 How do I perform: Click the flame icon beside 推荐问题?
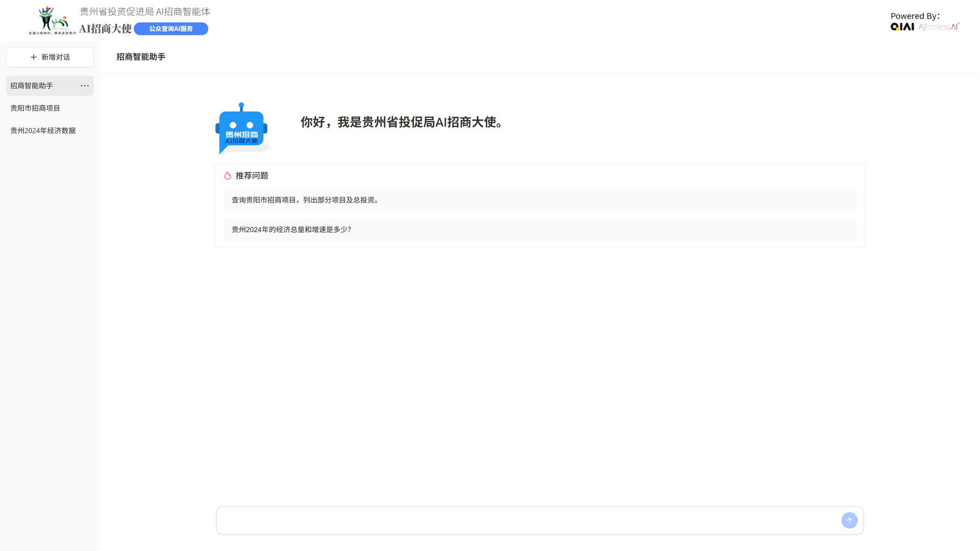[x=228, y=176]
